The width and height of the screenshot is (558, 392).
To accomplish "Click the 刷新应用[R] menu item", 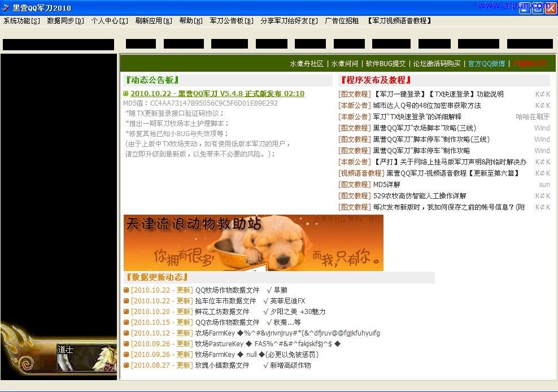I will click(154, 21).
